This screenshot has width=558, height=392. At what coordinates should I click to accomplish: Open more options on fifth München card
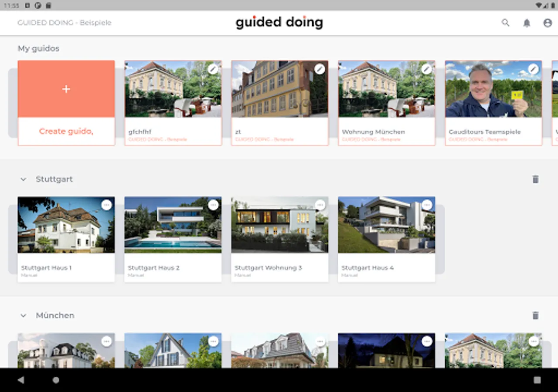(x=534, y=341)
